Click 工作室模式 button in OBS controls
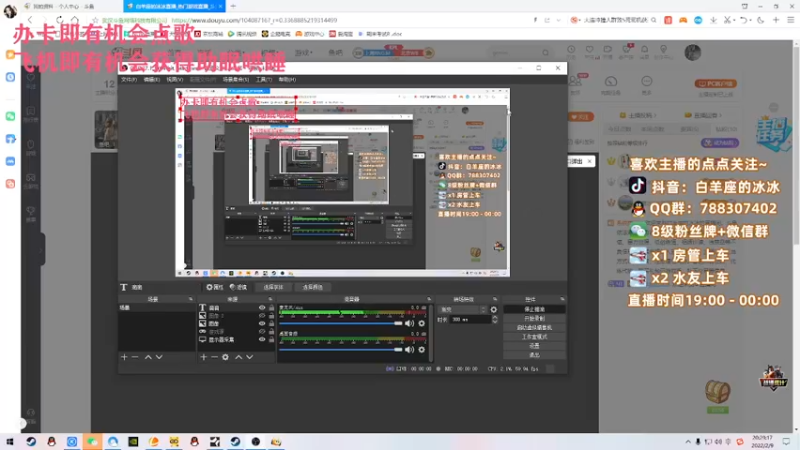The height and width of the screenshot is (450, 800). click(x=534, y=337)
